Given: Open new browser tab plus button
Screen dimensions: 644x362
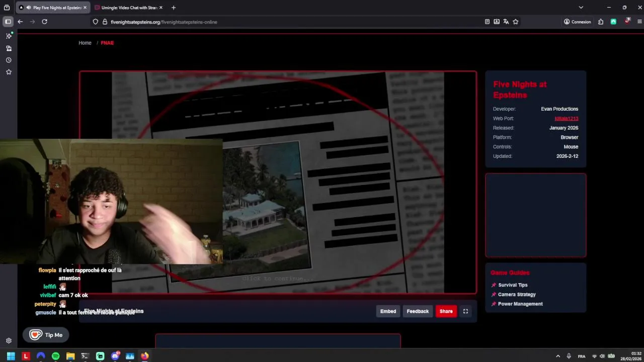Looking at the screenshot, I should tap(174, 8).
